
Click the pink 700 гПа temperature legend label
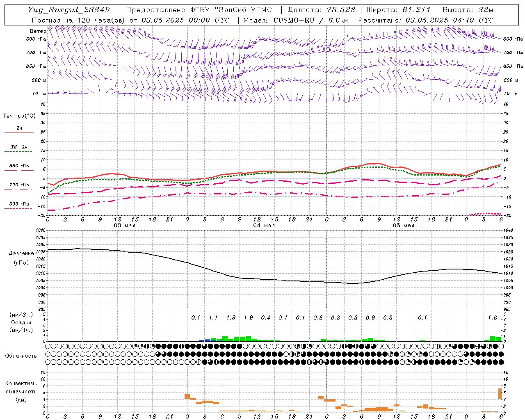pos(19,185)
